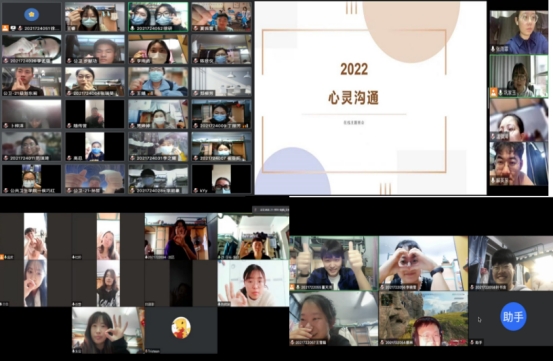
Task: Mute microphone icon on green-bordered two-person tile
Action: (x=133, y=29)
